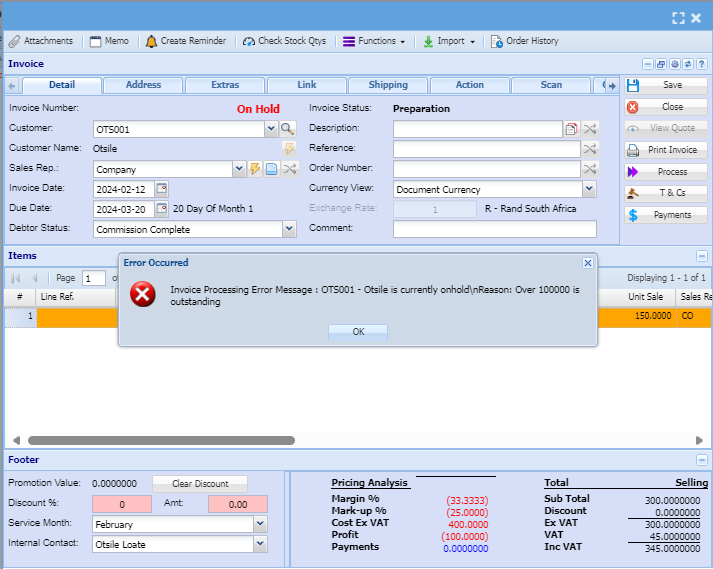The width and height of the screenshot is (713, 569).
Task: Close the Error Occurred dialog with X
Action: tap(587, 263)
